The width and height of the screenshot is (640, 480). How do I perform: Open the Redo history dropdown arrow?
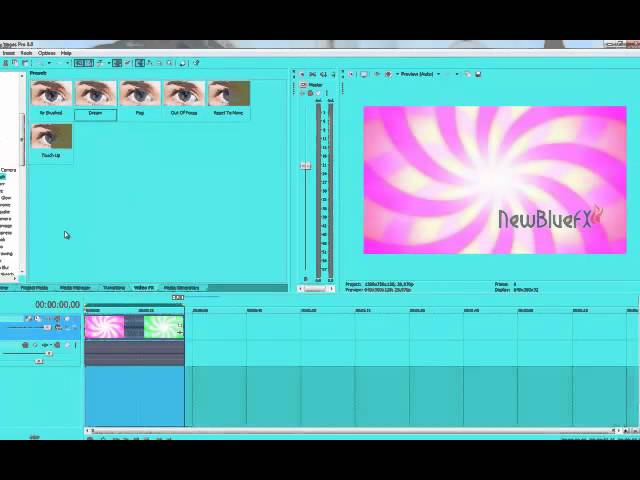click(68, 63)
